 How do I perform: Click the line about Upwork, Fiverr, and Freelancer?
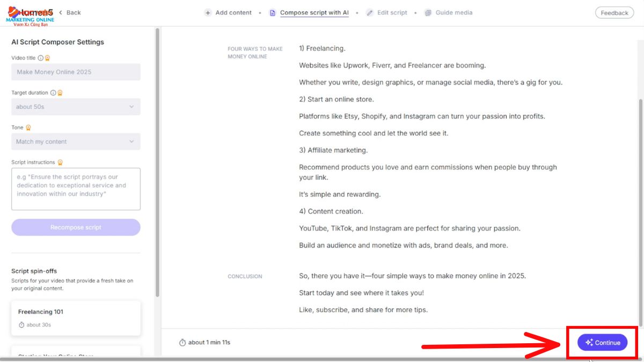(x=392, y=65)
